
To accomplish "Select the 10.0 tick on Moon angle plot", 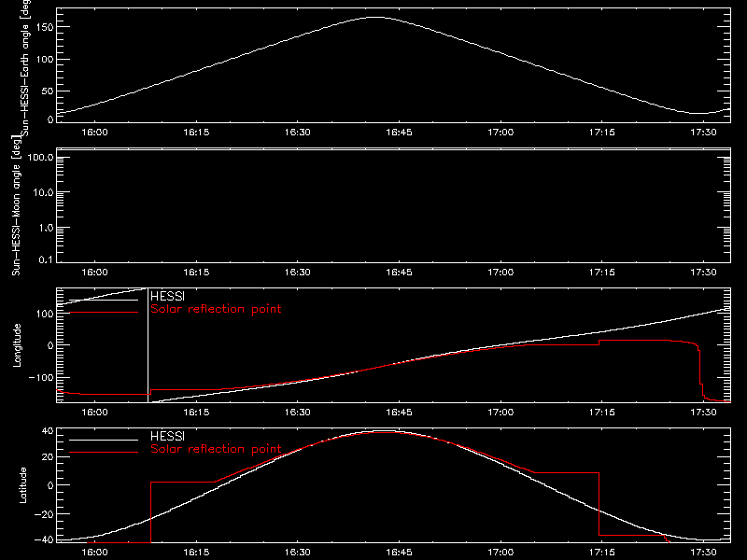I will [43, 192].
